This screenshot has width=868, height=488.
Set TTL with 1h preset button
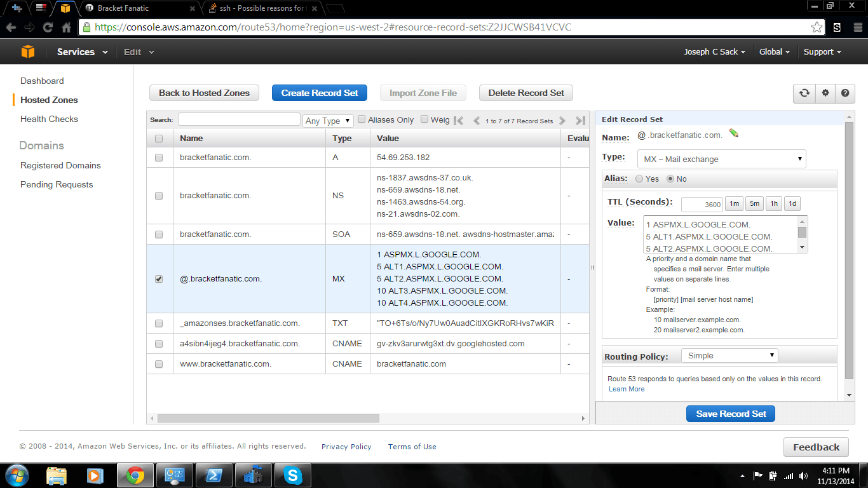point(773,204)
